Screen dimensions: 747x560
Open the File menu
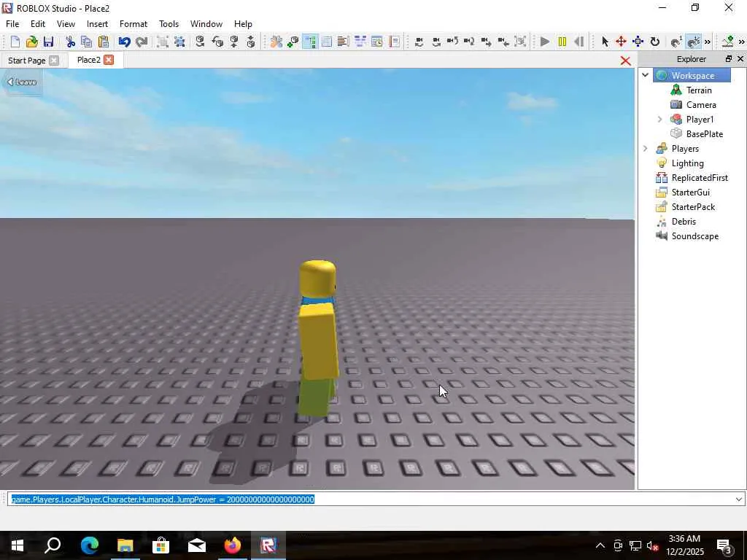pyautogui.click(x=12, y=24)
